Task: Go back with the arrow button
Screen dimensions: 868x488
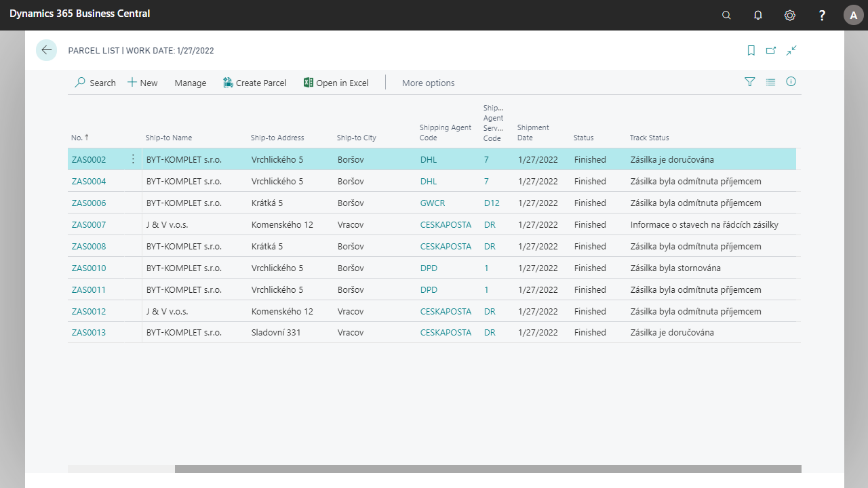Action: click(47, 50)
